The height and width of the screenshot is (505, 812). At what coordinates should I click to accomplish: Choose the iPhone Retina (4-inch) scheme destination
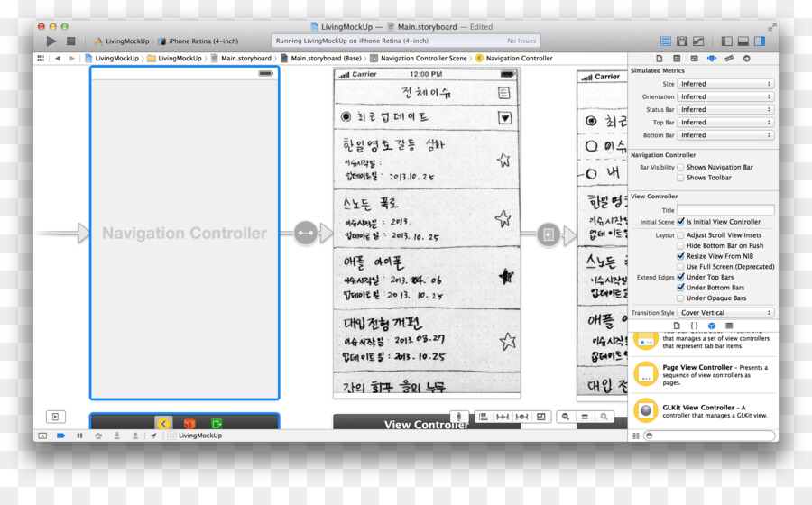pyautogui.click(x=202, y=41)
